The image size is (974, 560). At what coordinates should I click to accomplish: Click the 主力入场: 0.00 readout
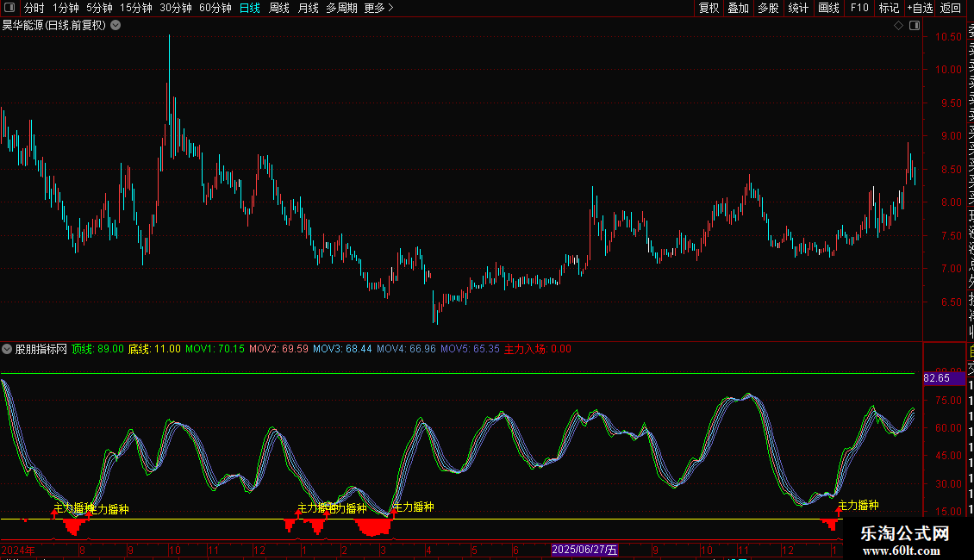point(537,349)
